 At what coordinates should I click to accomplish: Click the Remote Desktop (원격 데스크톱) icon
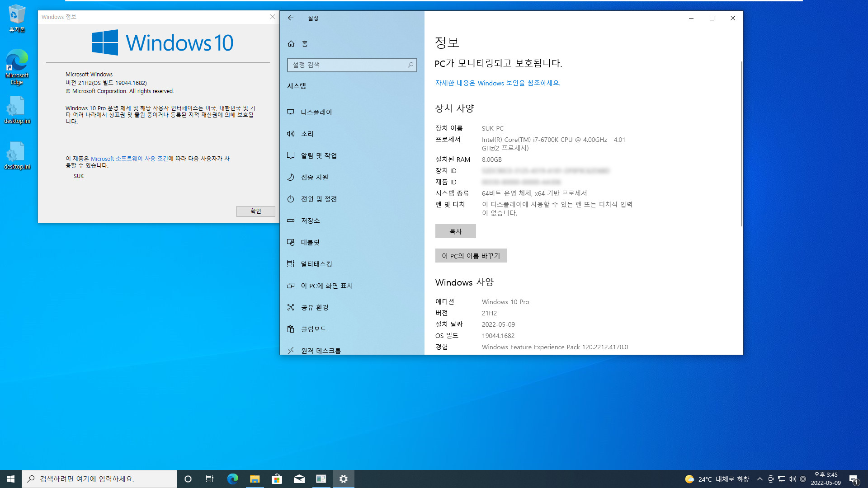[x=291, y=350]
